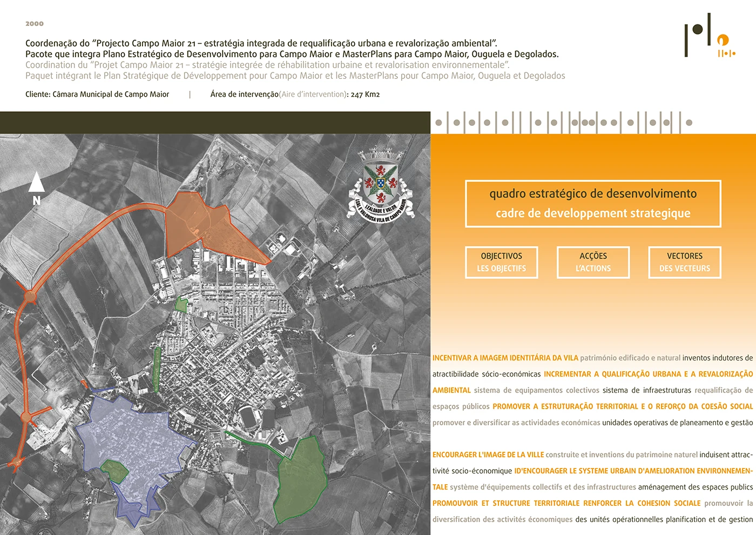
Task: Click the Campo Maior coat of arms
Action: click(x=381, y=185)
